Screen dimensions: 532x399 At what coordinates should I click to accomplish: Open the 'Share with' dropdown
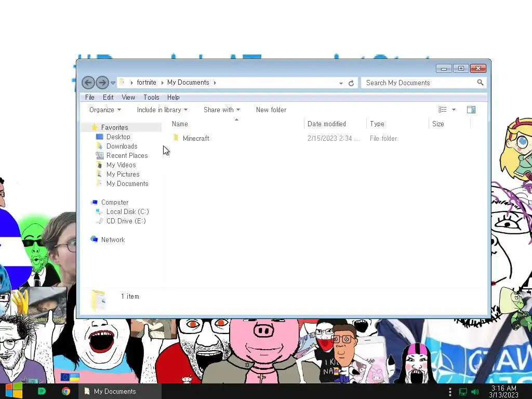(222, 110)
